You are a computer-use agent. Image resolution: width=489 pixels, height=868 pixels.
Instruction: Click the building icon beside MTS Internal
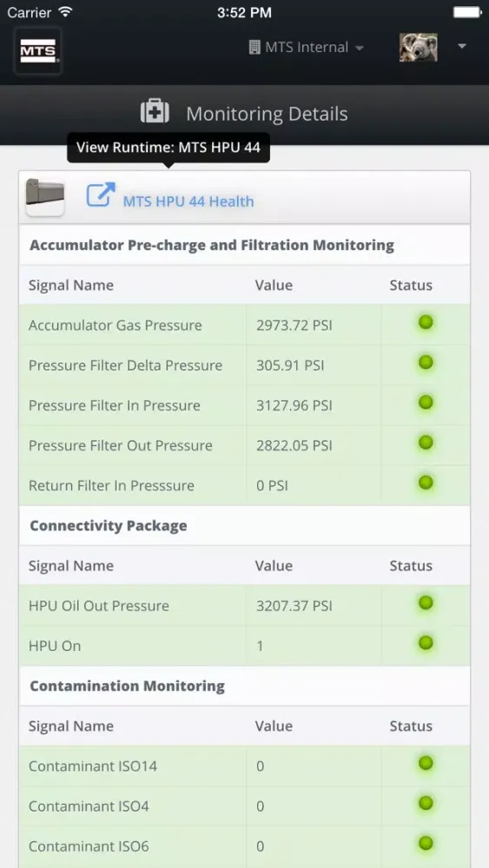(254, 47)
